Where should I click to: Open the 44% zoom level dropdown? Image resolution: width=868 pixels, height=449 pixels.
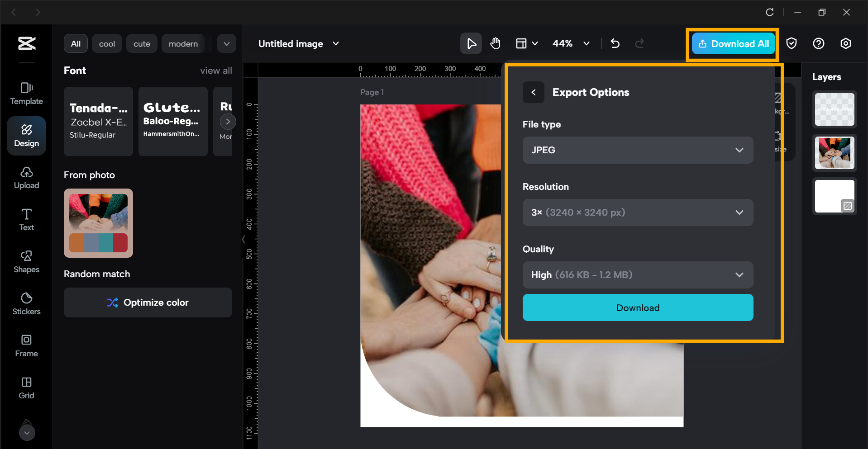[571, 43]
